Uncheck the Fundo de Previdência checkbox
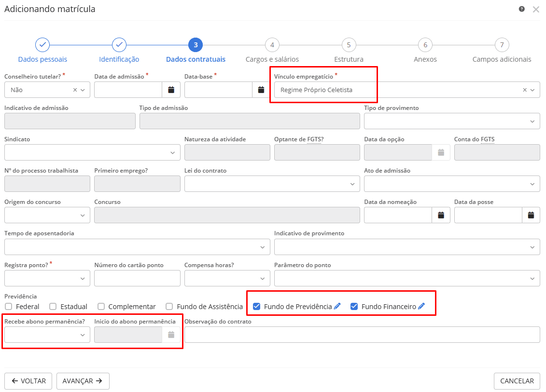Image resolution: width=546 pixels, height=392 pixels. [x=257, y=307]
